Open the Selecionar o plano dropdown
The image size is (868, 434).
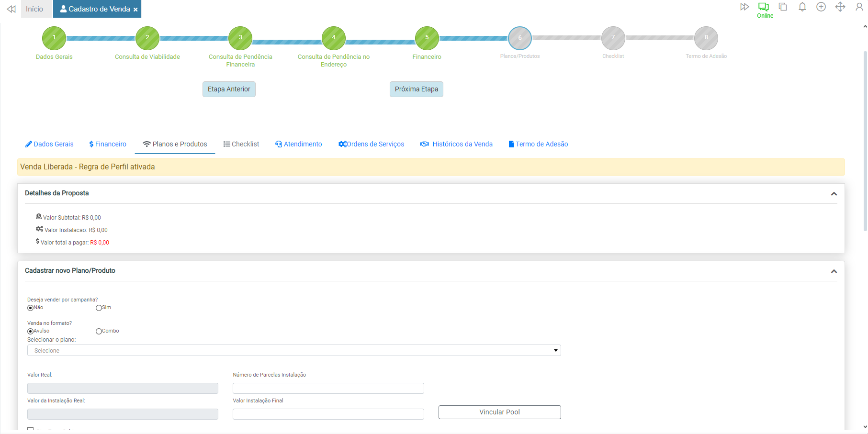tap(294, 351)
